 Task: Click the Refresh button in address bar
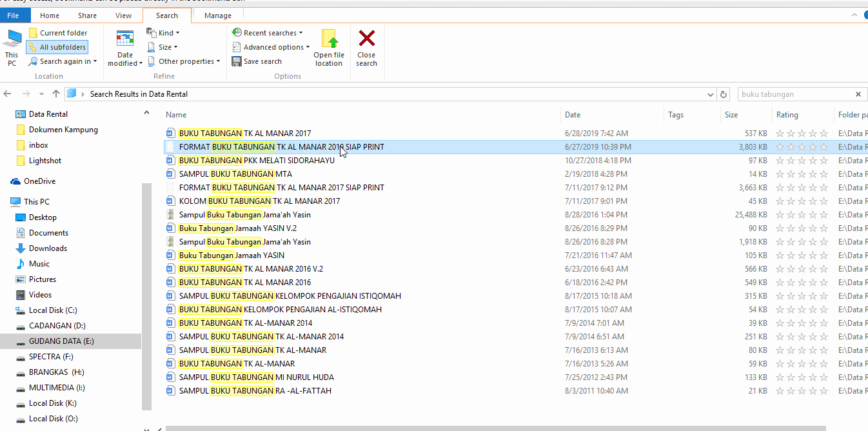[x=724, y=94]
